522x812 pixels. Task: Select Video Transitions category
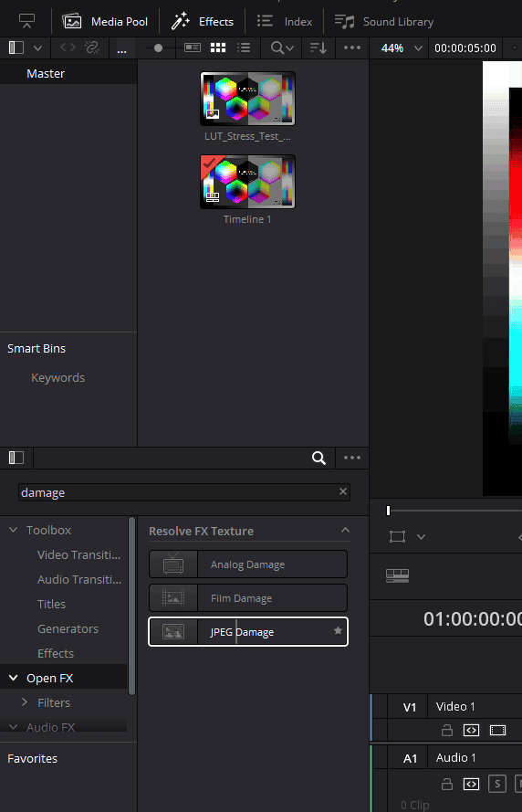click(x=78, y=554)
